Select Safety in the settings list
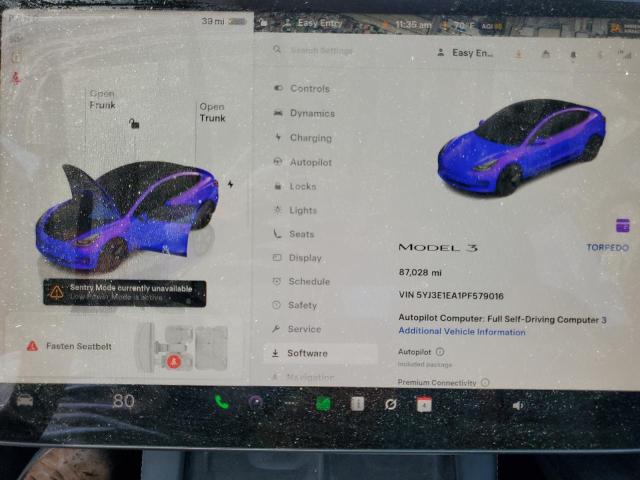 [295, 305]
